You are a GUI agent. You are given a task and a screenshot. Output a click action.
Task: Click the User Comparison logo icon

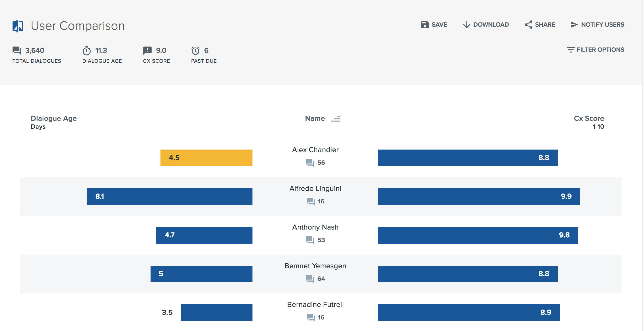pyautogui.click(x=18, y=26)
